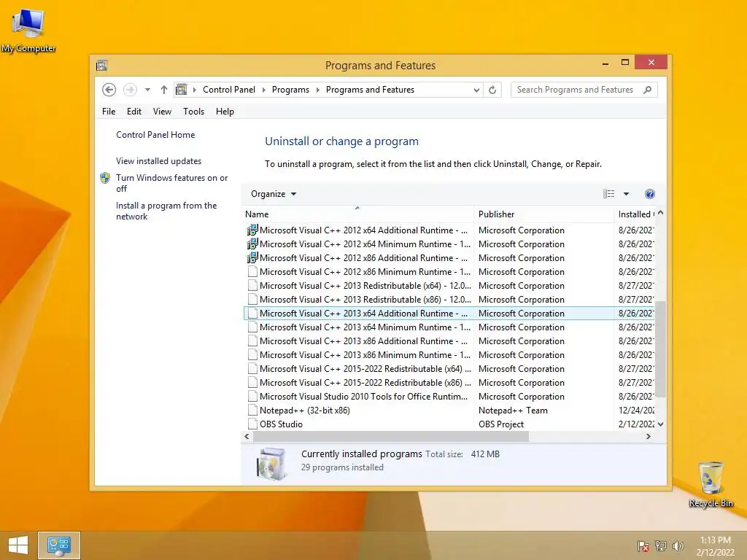
Task: Open Turn Windows features on or off
Action: click(x=171, y=183)
